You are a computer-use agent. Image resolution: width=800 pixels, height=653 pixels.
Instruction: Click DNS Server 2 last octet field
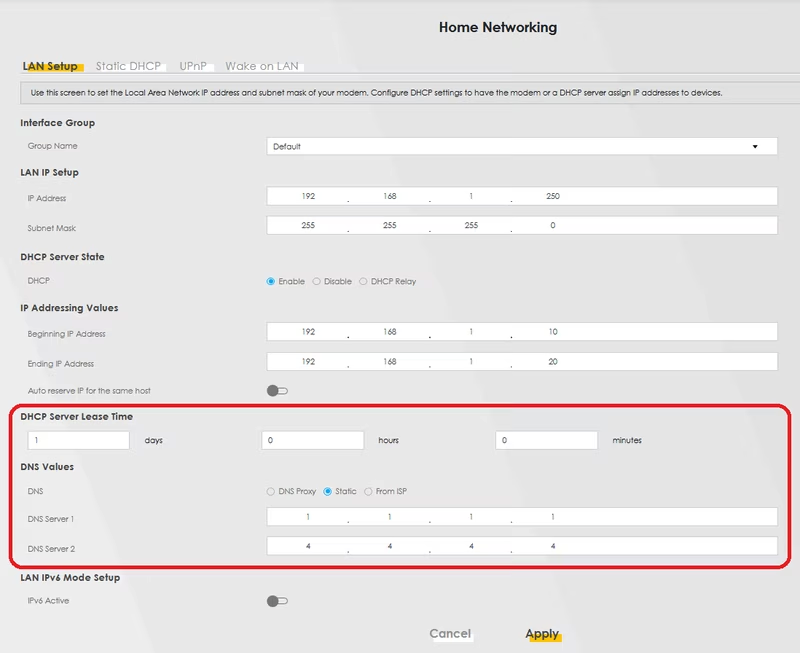tap(553, 546)
